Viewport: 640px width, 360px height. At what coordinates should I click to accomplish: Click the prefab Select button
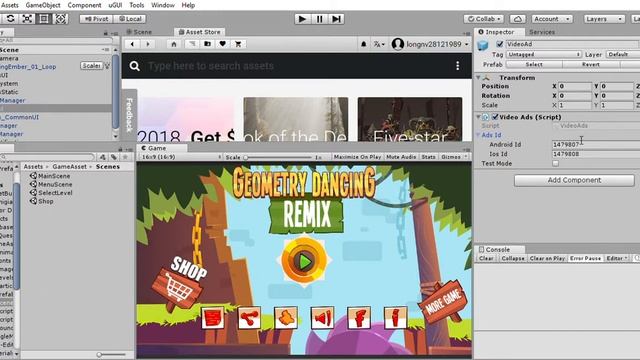point(534,64)
